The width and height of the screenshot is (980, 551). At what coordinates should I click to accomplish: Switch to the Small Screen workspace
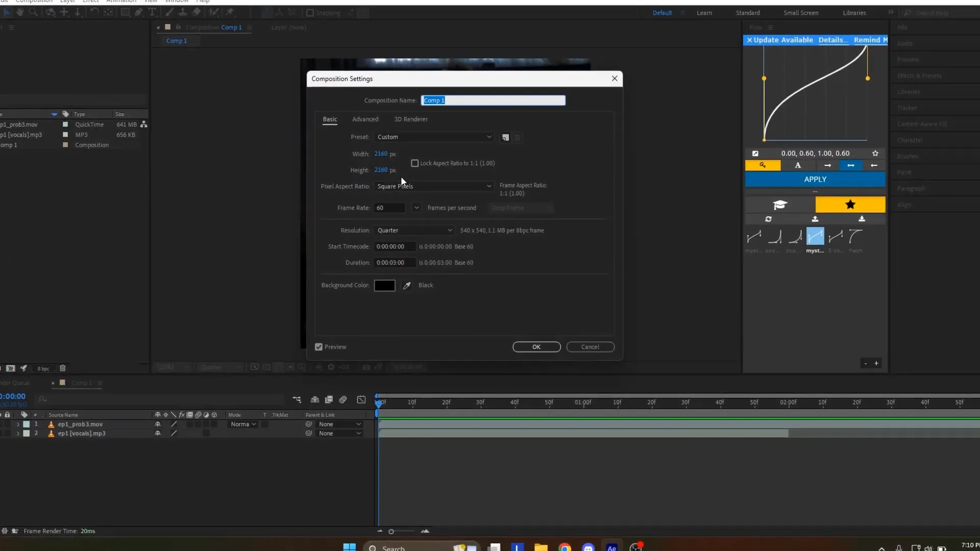[x=801, y=13]
